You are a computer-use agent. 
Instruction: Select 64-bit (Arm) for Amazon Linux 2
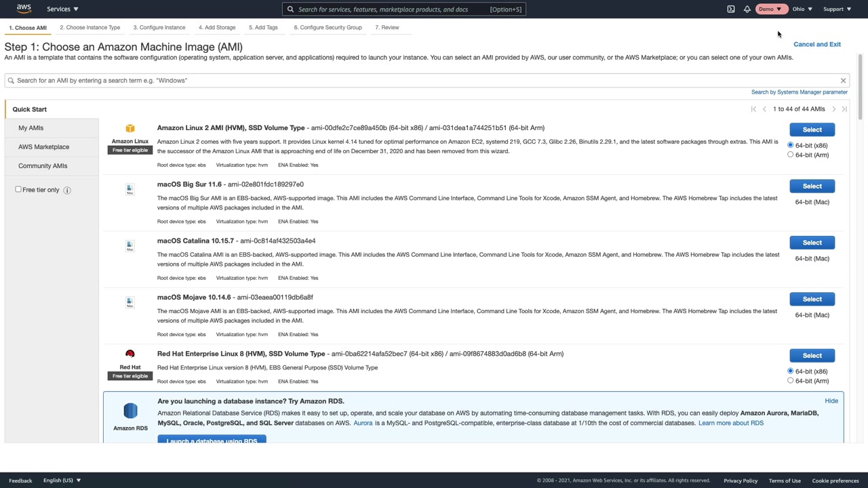pos(790,155)
